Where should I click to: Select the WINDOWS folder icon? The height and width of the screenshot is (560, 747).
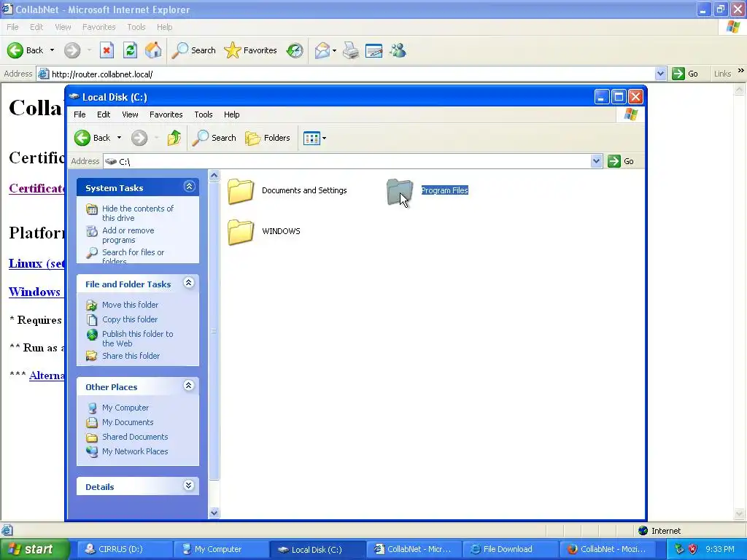point(241,232)
